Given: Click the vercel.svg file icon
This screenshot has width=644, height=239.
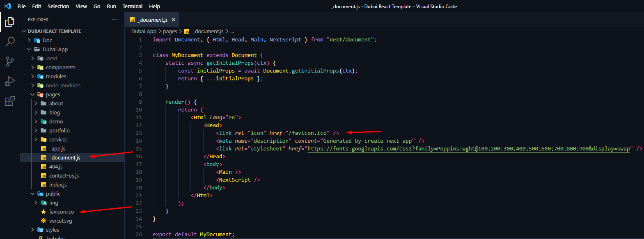Looking at the screenshot, I should (x=44, y=221).
